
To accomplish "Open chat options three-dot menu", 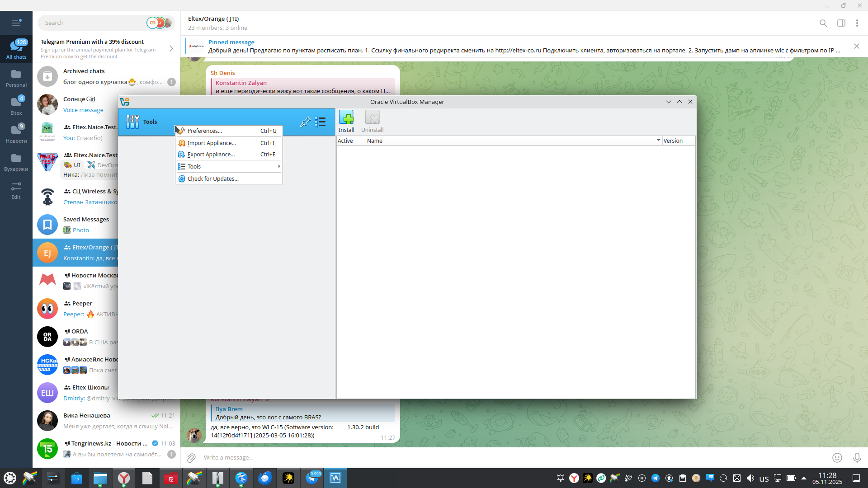I will [x=857, y=23].
